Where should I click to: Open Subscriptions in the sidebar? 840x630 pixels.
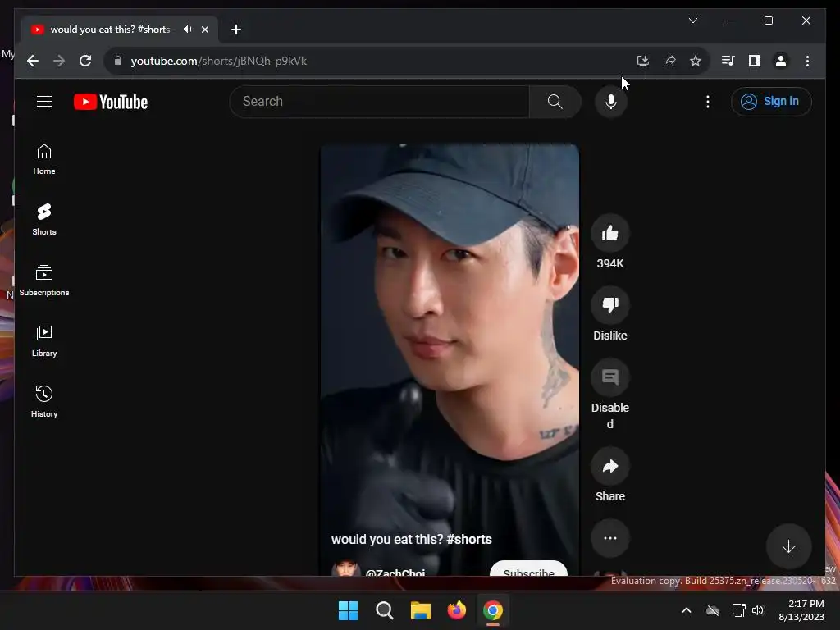(44, 281)
